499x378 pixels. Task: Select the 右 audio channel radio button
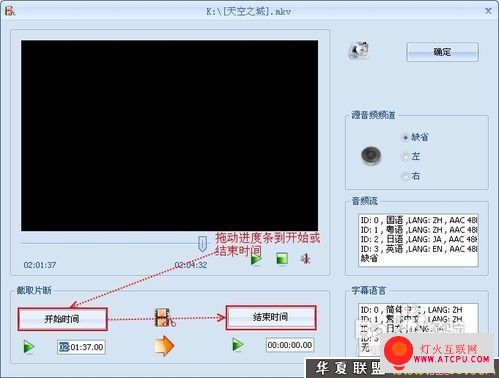405,176
